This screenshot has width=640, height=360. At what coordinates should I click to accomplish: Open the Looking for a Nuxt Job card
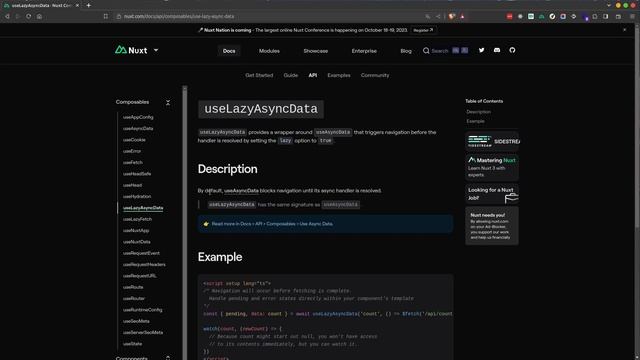point(492,194)
